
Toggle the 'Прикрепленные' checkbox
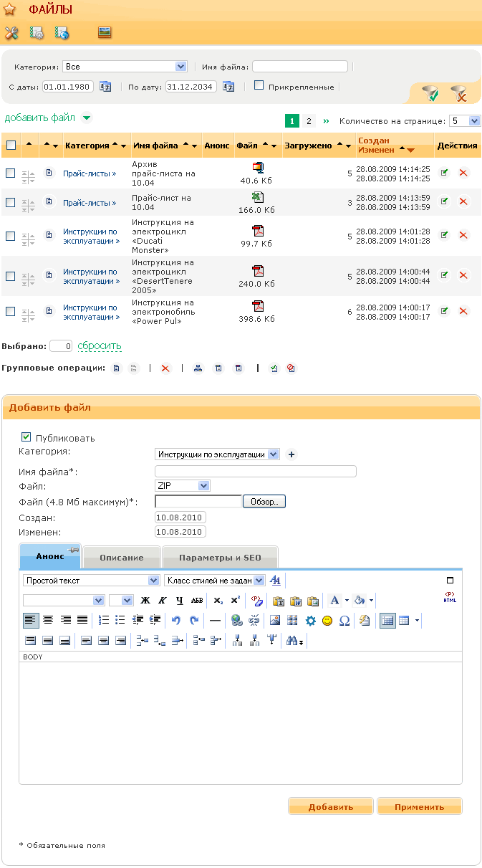click(x=259, y=85)
